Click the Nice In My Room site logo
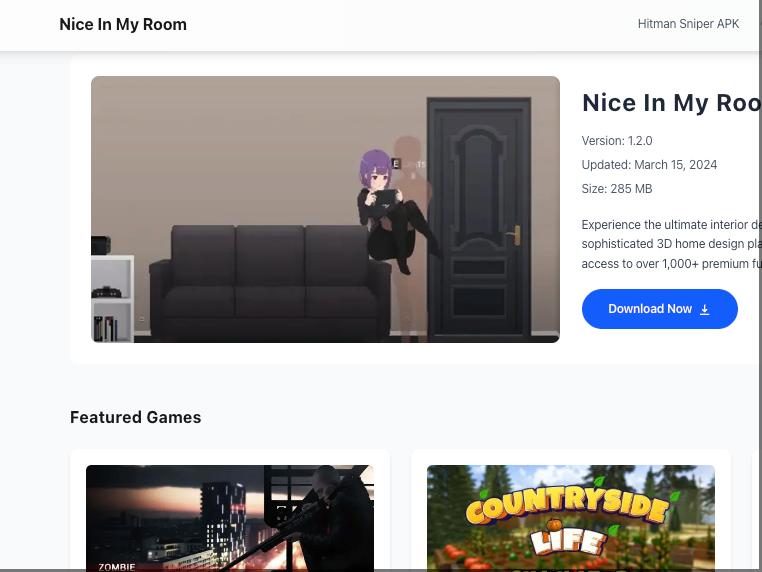The height and width of the screenshot is (572, 762). point(123,24)
